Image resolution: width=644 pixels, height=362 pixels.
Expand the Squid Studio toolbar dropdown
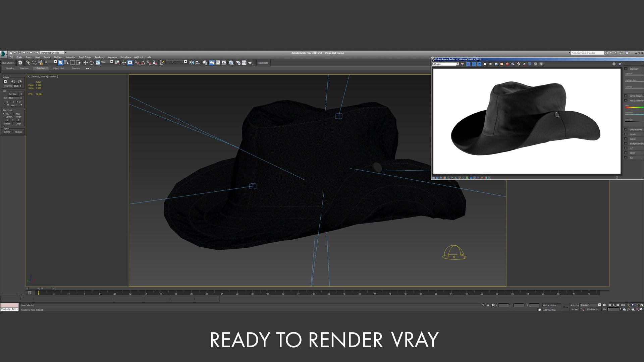coord(8,63)
